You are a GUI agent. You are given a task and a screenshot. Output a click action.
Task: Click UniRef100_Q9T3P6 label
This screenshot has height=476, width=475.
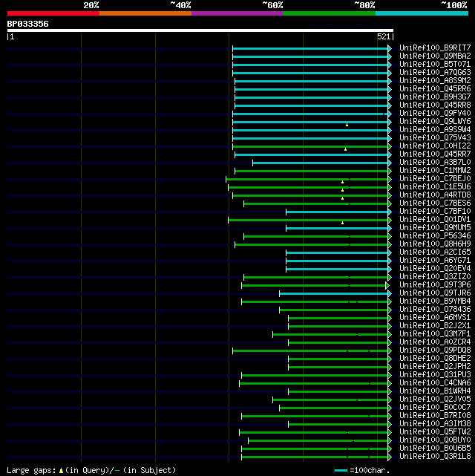point(435,284)
